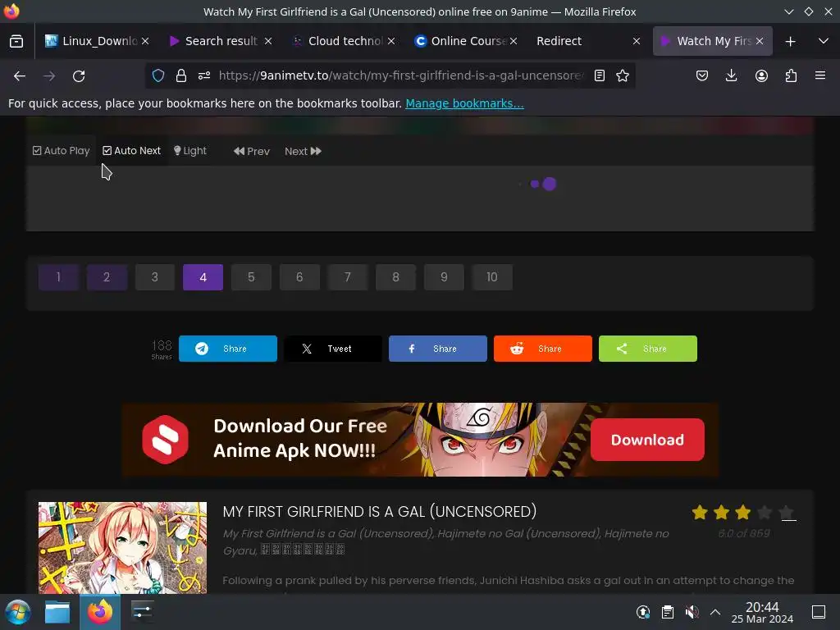Toggle the Light switch option

(x=190, y=151)
